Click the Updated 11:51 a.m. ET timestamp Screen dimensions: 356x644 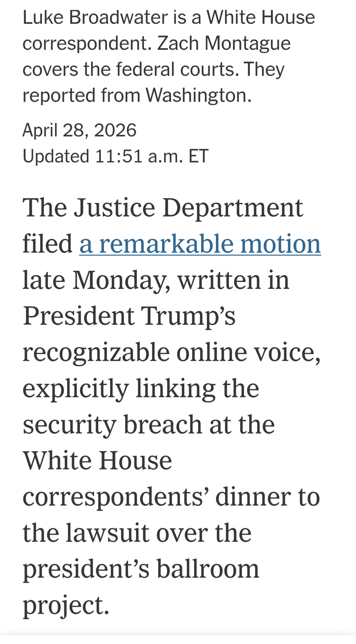click(115, 156)
